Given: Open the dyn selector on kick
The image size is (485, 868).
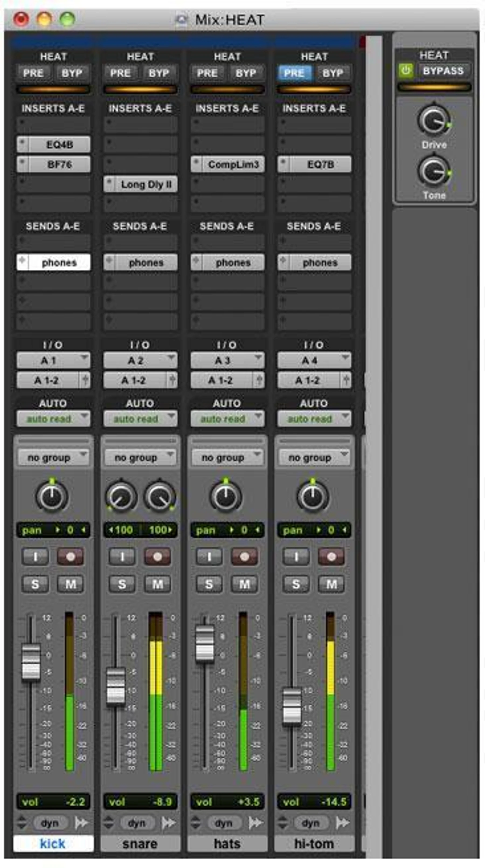Looking at the screenshot, I should point(50,824).
